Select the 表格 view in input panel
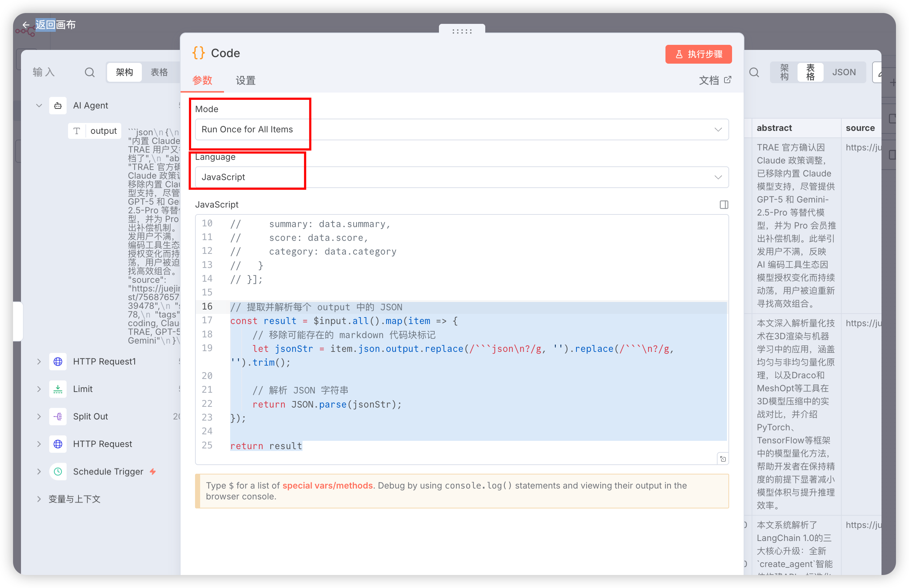This screenshot has height=588, width=909. (159, 72)
